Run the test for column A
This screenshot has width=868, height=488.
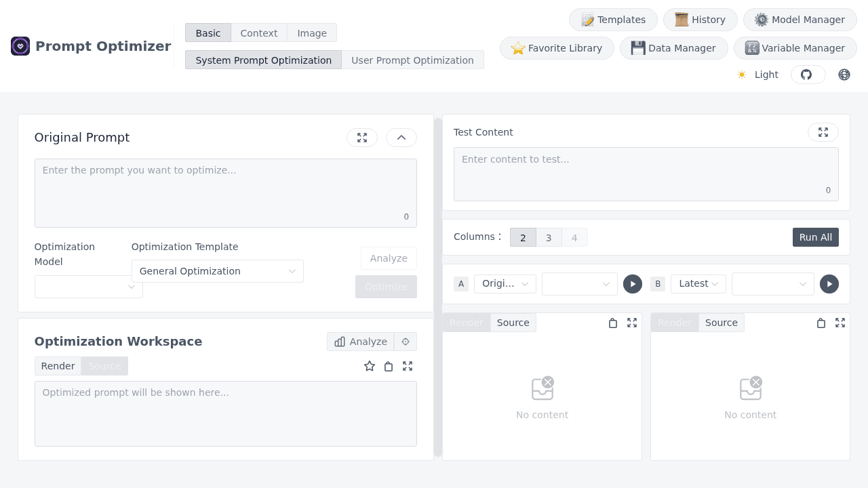[x=633, y=284]
